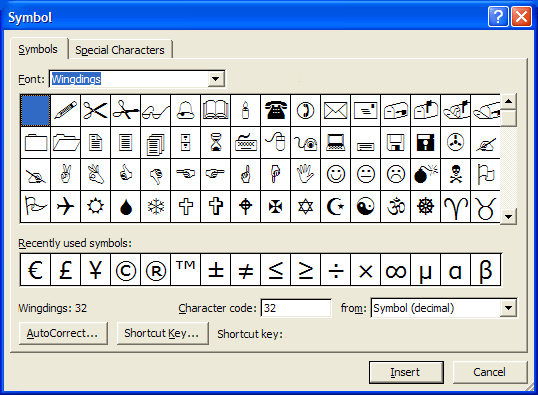538x395 pixels.
Task: Click the Character code input field
Action: coord(296,308)
